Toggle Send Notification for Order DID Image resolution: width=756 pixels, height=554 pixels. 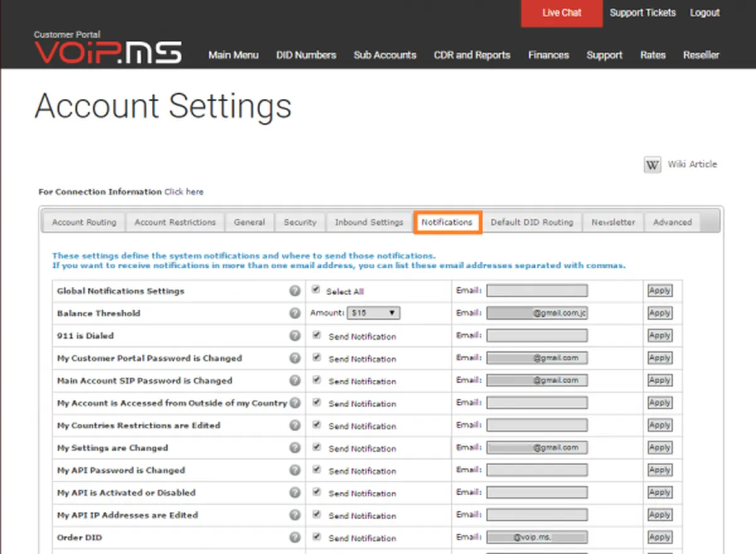click(316, 537)
